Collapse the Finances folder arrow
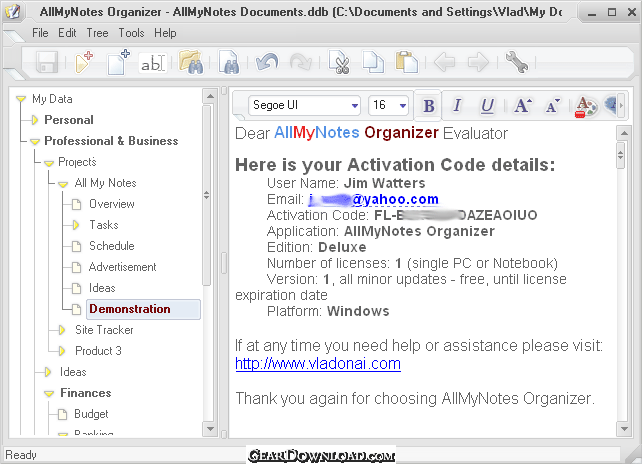The width and height of the screenshot is (642, 464). coord(49,394)
